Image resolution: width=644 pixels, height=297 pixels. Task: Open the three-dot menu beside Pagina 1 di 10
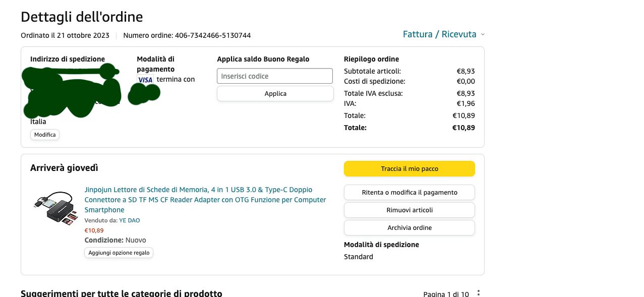pos(479,293)
